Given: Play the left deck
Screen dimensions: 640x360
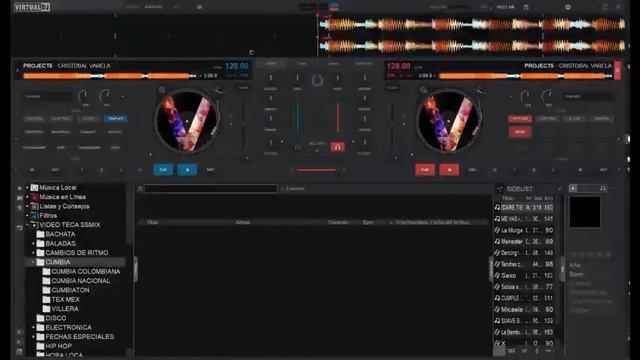Looking at the screenshot, I should (x=187, y=169).
